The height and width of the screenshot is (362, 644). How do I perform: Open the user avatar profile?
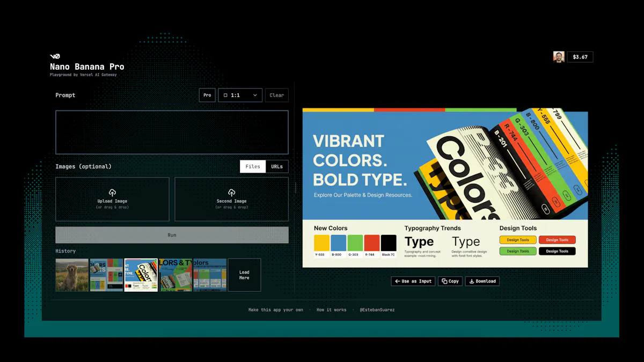(559, 57)
